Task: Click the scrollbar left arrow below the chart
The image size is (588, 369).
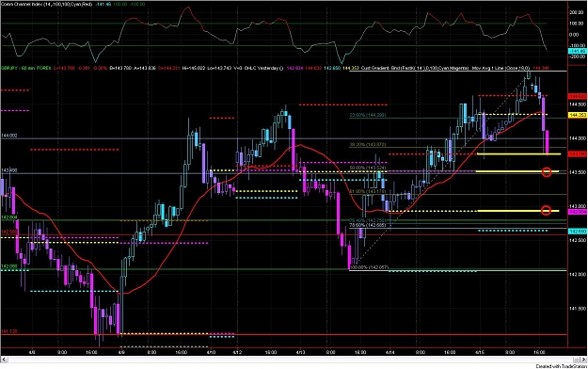Action: point(4,360)
